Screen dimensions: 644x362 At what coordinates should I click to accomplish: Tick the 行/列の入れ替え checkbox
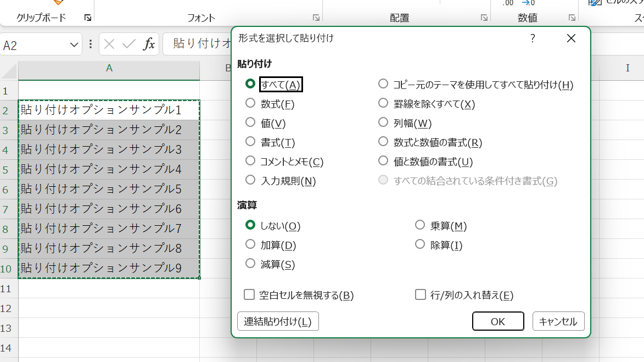click(x=421, y=295)
